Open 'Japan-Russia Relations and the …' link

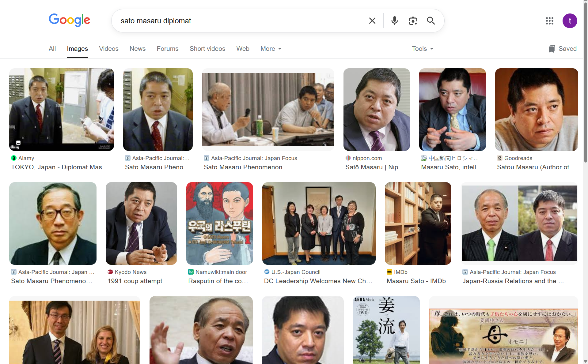513,281
